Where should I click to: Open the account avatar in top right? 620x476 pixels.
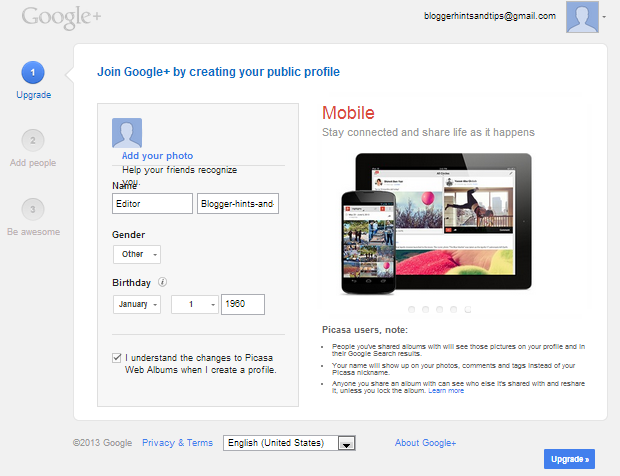point(582,17)
